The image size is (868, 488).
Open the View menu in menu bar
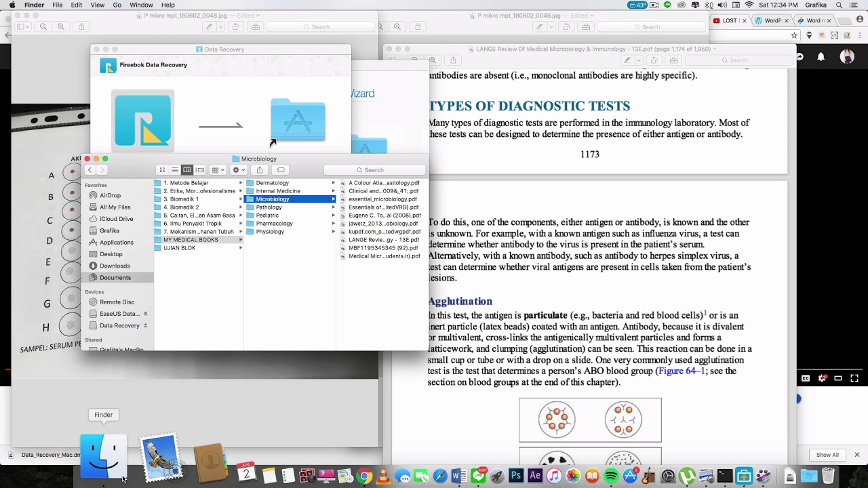click(98, 5)
